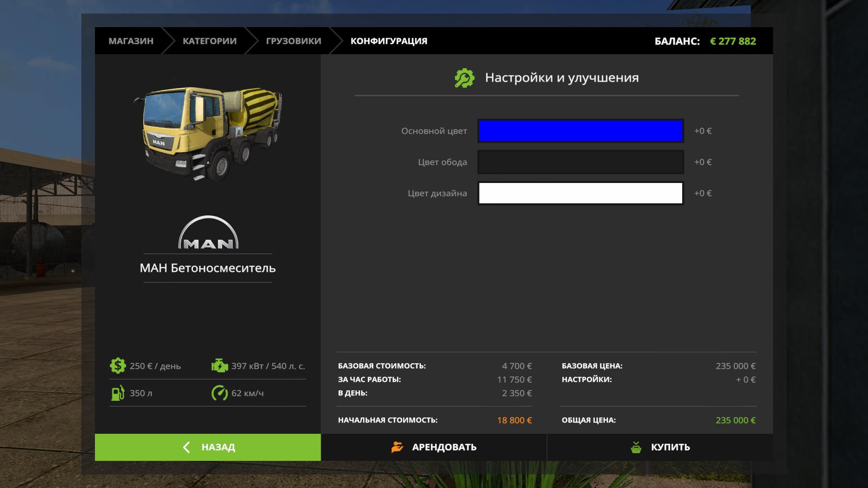Click the daily upkeep dollar icon

[118, 366]
